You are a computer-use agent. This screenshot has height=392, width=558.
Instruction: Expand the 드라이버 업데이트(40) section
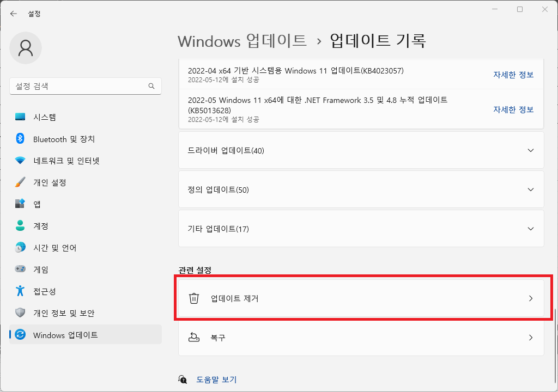coord(361,150)
